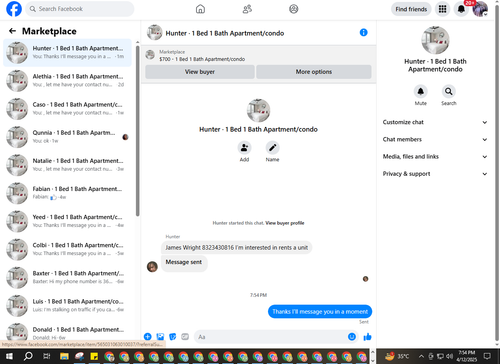
Task: Open the Yeed conversation in the list
Action: click(x=67, y=221)
